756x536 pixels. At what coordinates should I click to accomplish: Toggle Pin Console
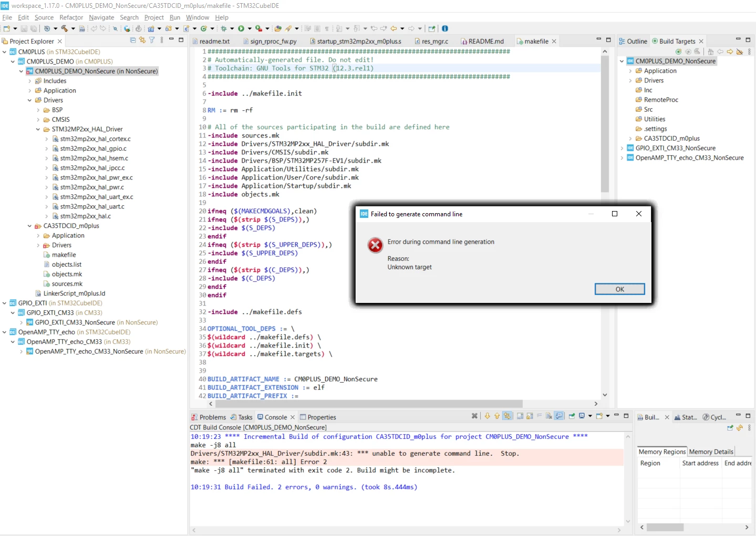coord(572,416)
